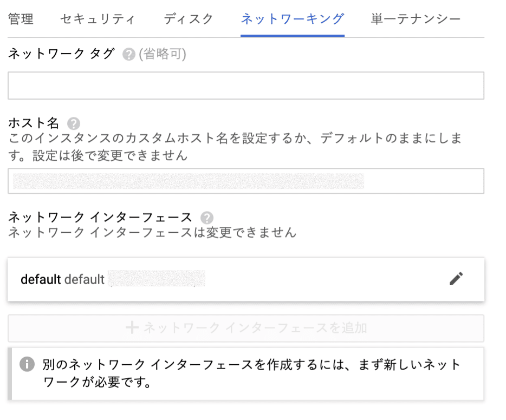Click the edit pencil for the network interface row
Image resolution: width=506 pixels, height=420 pixels.
(457, 278)
